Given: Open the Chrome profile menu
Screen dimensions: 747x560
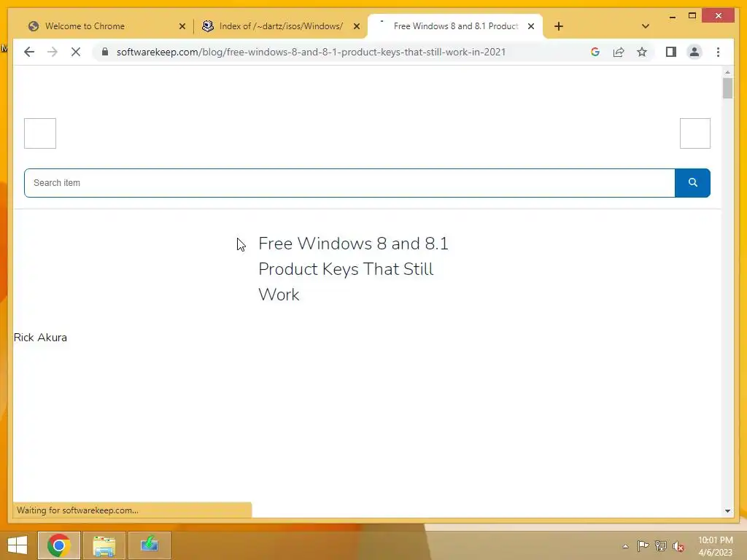Looking at the screenshot, I should pos(694,52).
